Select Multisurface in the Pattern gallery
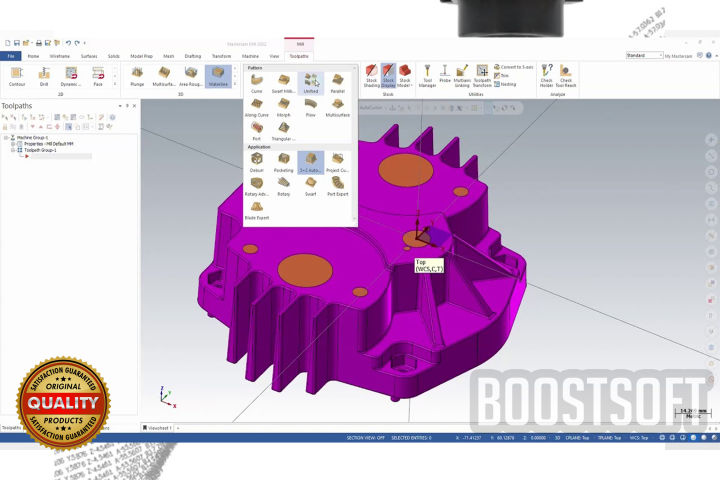This screenshot has width=720, height=480. tap(338, 107)
